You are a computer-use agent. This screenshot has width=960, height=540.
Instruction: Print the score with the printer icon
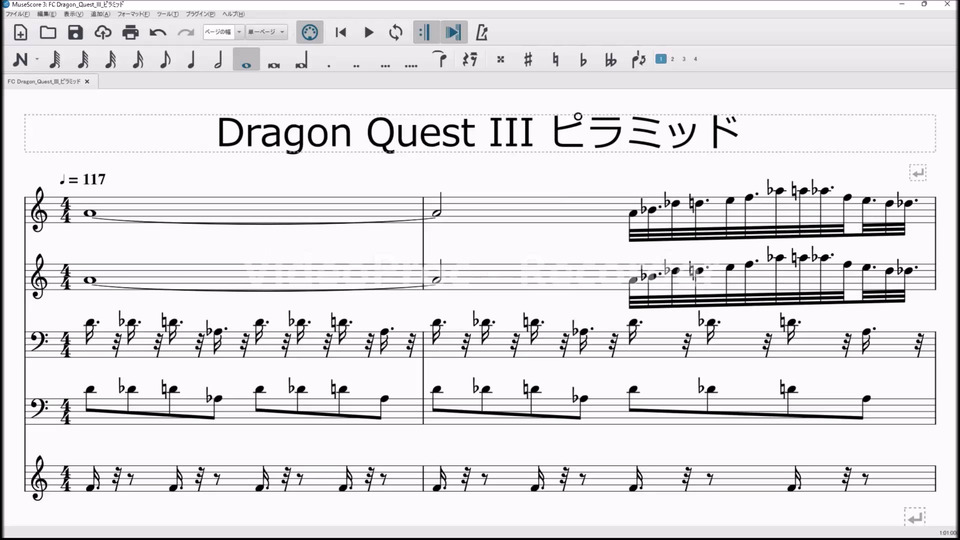click(130, 32)
